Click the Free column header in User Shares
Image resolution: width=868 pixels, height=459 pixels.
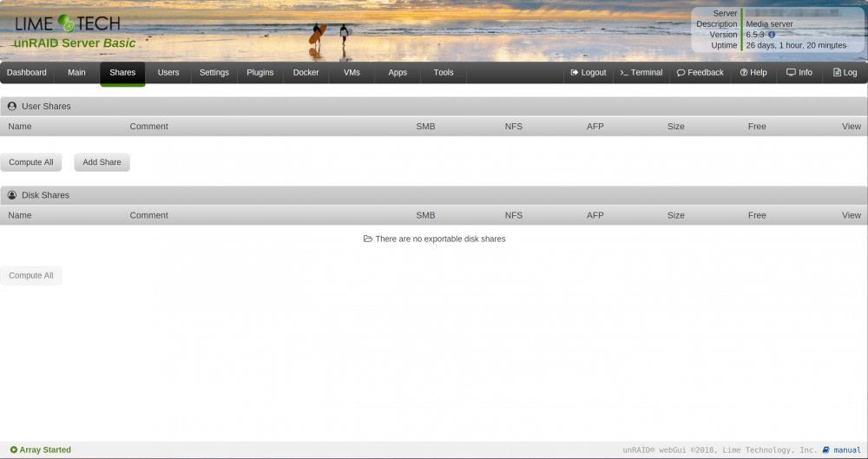(x=757, y=126)
